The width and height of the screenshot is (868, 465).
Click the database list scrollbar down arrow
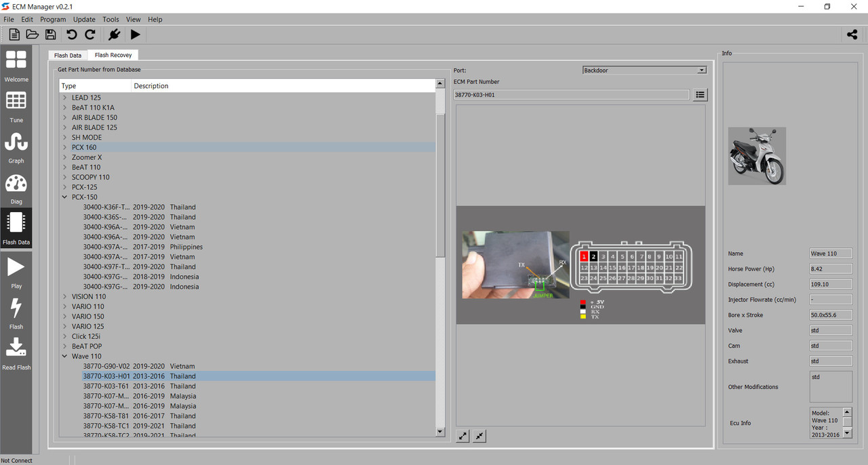(439, 432)
